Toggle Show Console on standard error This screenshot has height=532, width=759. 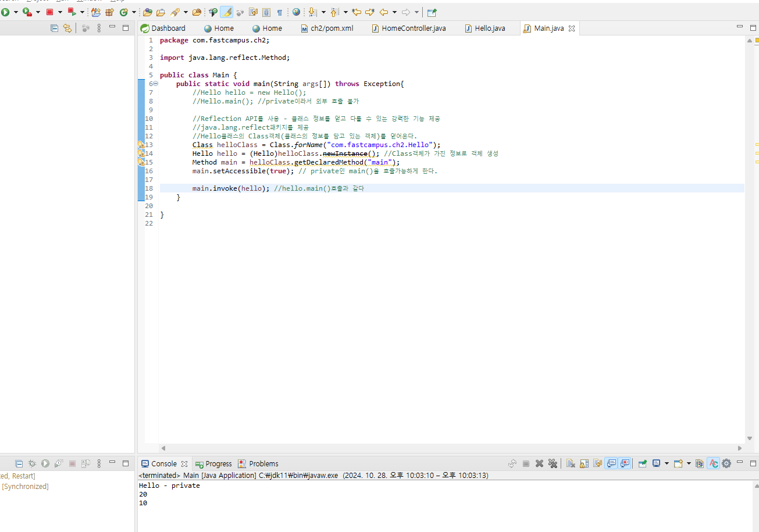point(625,463)
